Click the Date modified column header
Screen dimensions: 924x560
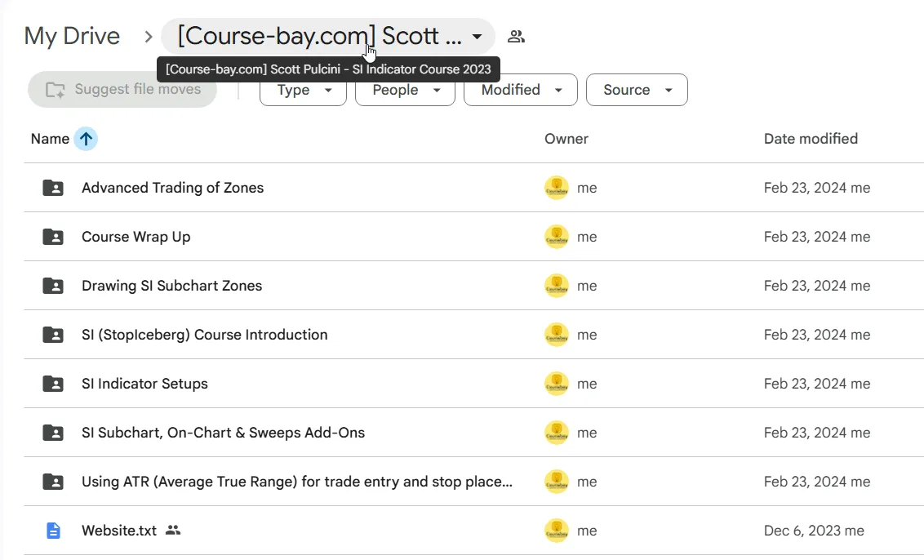[x=811, y=139]
